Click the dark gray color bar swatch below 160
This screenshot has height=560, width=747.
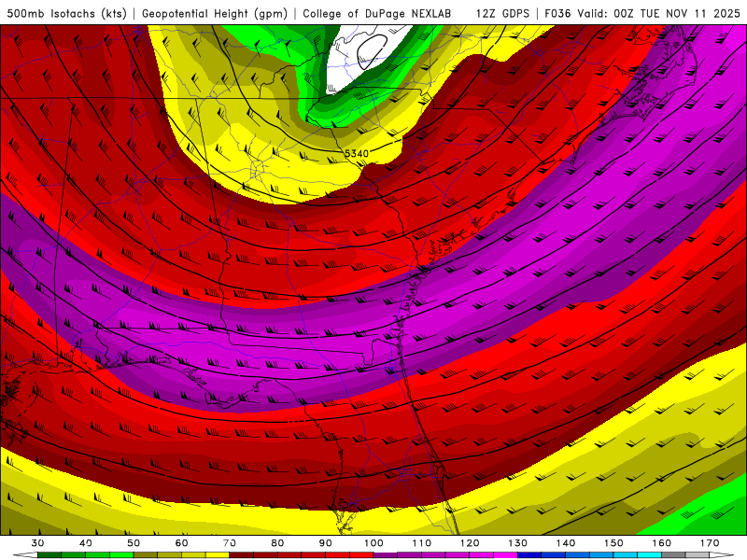pyautogui.click(x=673, y=555)
